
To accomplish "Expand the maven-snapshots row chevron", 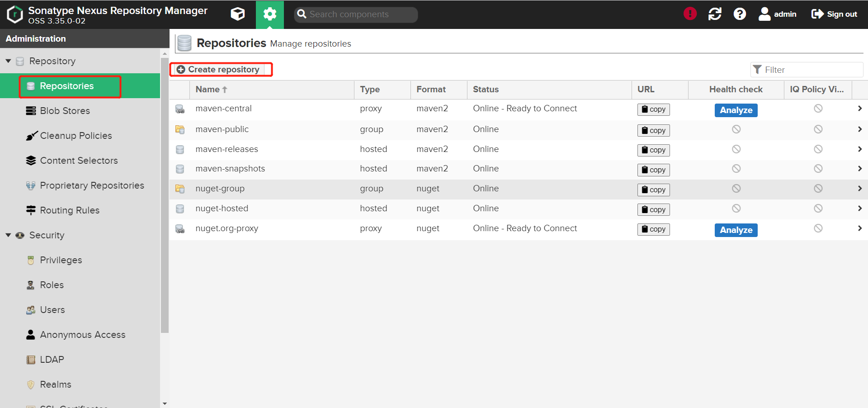I will [859, 169].
